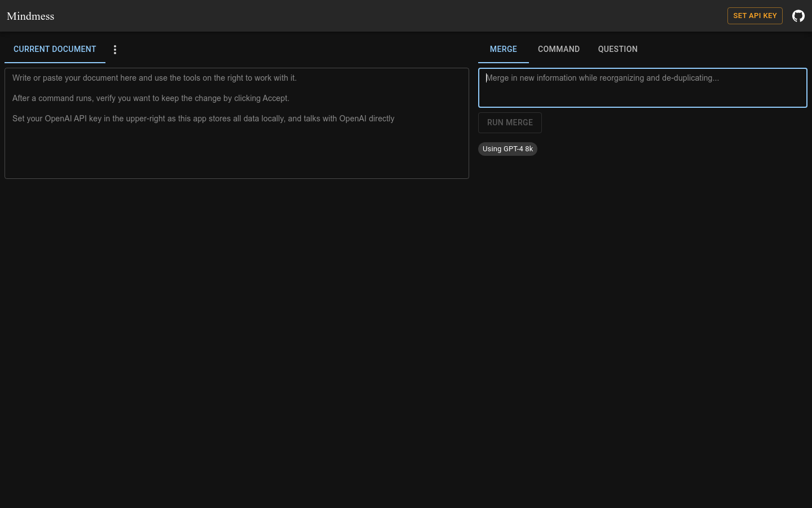Viewport: 812px width, 508px height.
Task: Switch to the MERGE tab
Action: click(x=503, y=49)
